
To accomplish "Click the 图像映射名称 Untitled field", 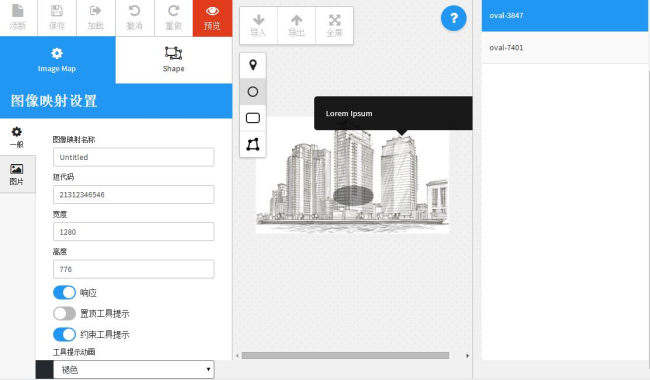I will click(133, 157).
